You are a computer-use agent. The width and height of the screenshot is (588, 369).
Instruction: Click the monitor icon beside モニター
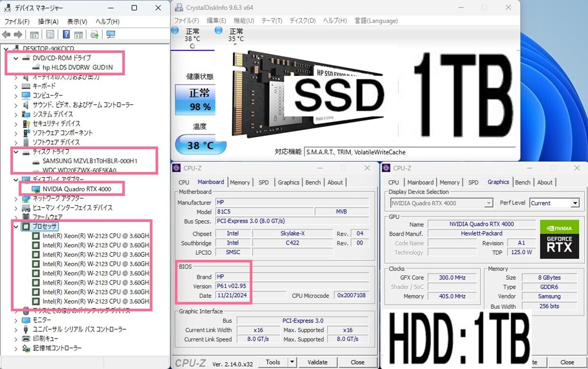tap(26, 320)
